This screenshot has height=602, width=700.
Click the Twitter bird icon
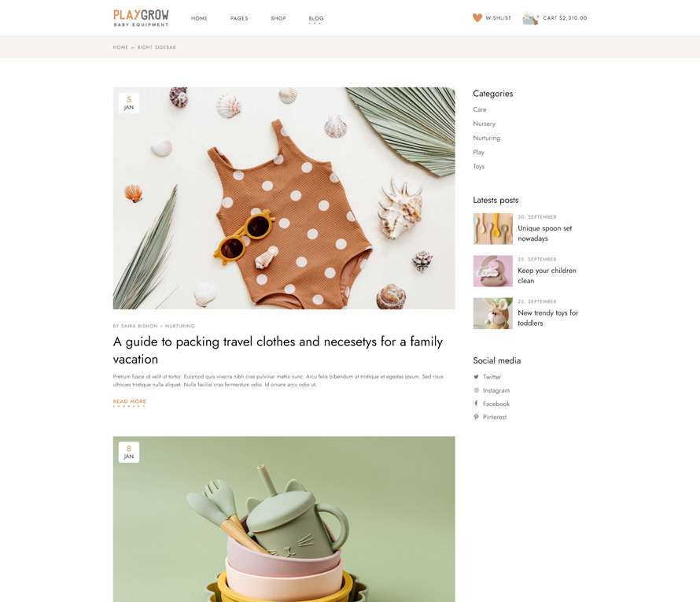point(476,377)
